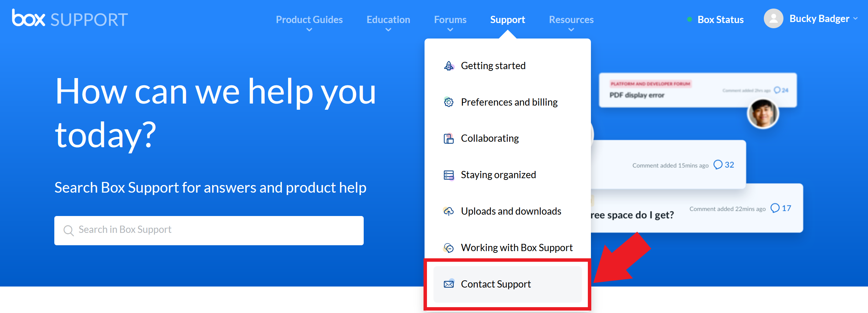Viewport: 868px width, 313px height.
Task: Choose Staying organized in the dropdown
Action: [508, 175]
